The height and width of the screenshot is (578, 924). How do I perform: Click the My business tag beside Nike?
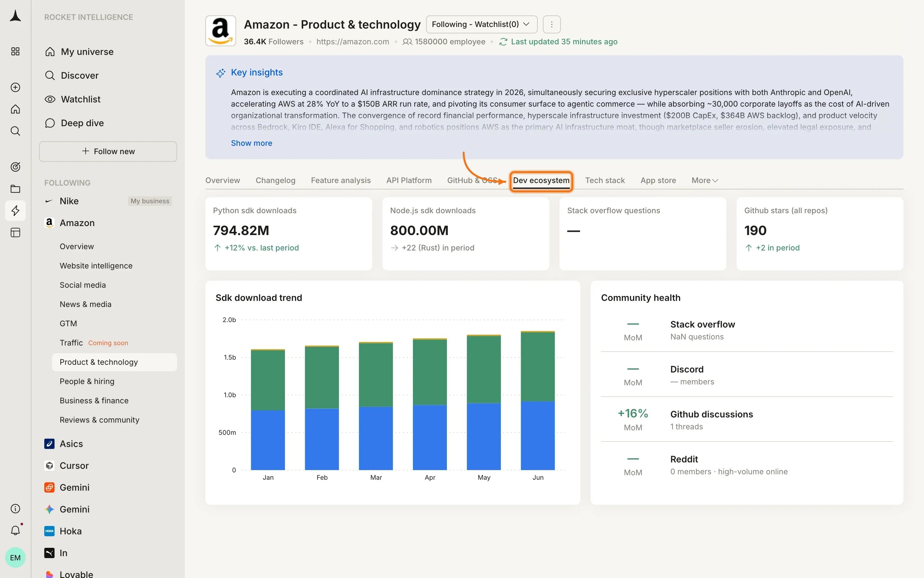[150, 201]
